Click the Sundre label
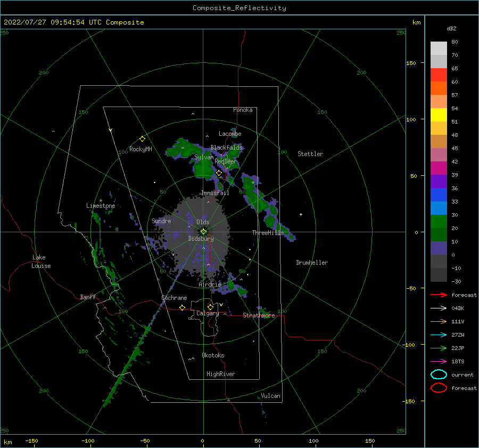Viewport: 479px width, 448px height. coord(161,221)
